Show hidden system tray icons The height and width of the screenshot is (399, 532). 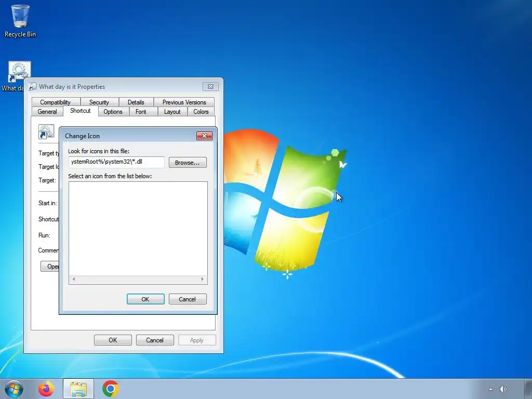490,389
